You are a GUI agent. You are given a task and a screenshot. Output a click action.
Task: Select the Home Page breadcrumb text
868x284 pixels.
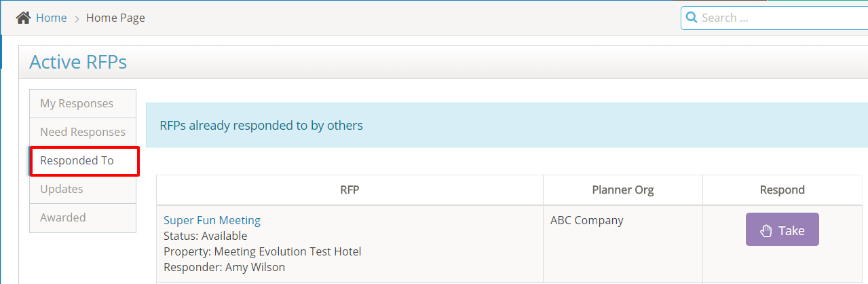pyautogui.click(x=115, y=18)
